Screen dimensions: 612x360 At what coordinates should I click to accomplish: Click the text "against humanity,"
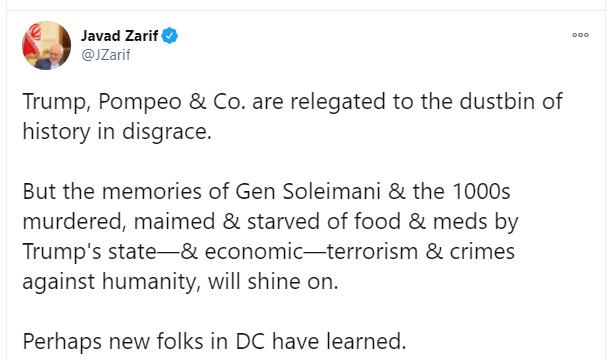pos(112,282)
